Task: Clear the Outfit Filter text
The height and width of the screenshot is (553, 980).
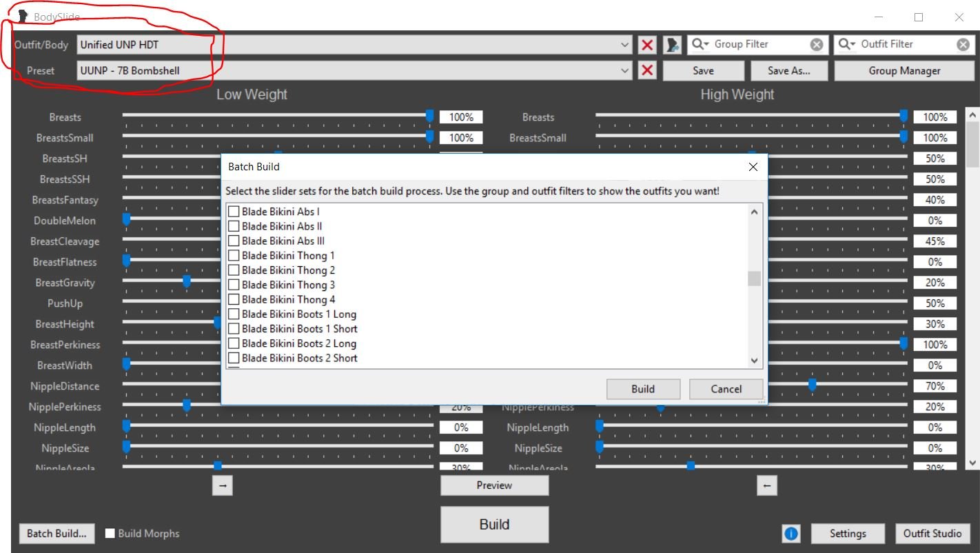Action: click(x=963, y=44)
